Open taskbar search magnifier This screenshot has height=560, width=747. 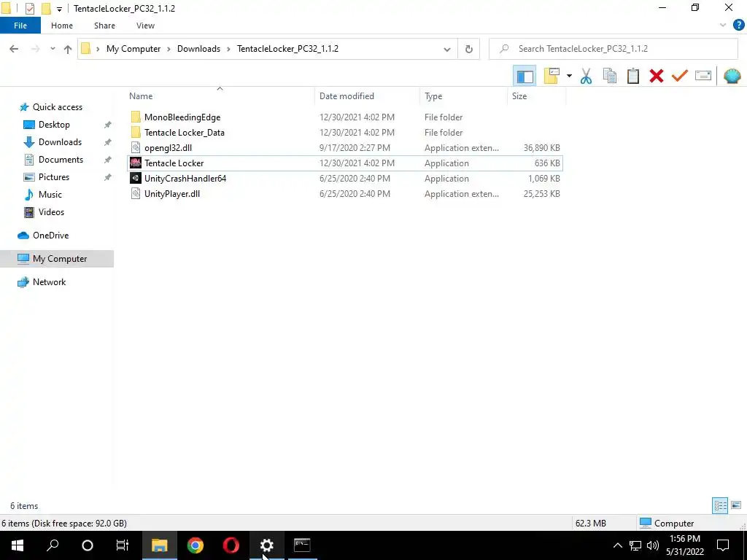point(53,545)
